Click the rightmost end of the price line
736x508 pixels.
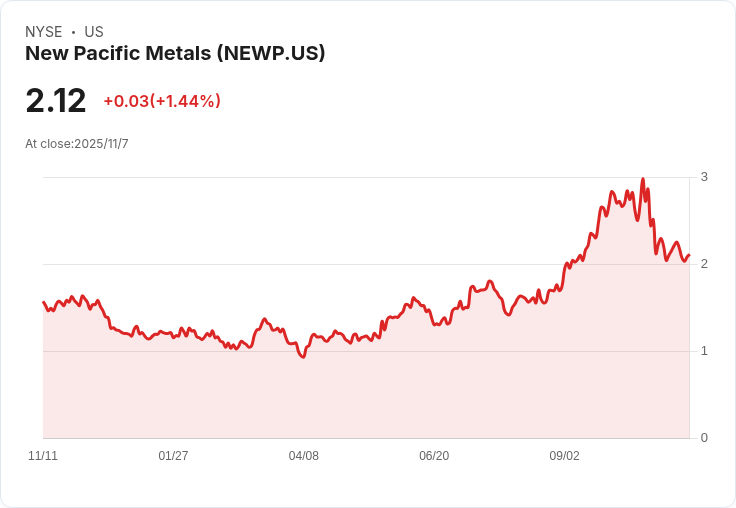click(x=689, y=255)
